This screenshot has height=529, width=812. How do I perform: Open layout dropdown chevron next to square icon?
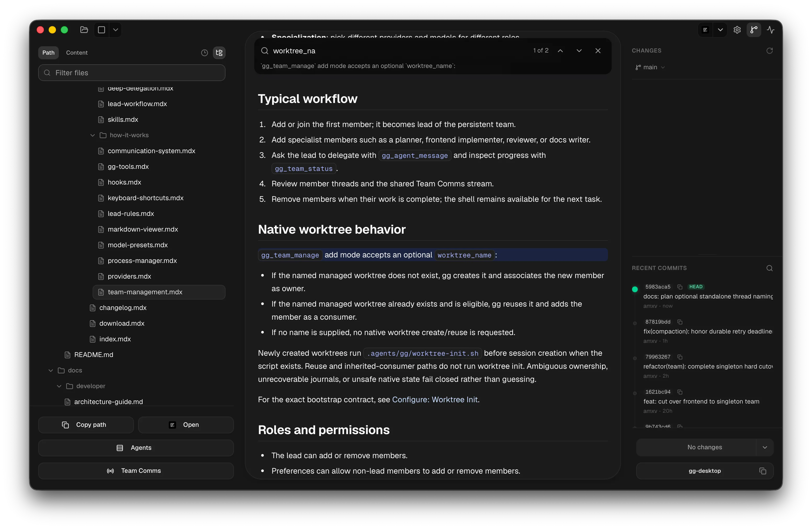coord(116,30)
